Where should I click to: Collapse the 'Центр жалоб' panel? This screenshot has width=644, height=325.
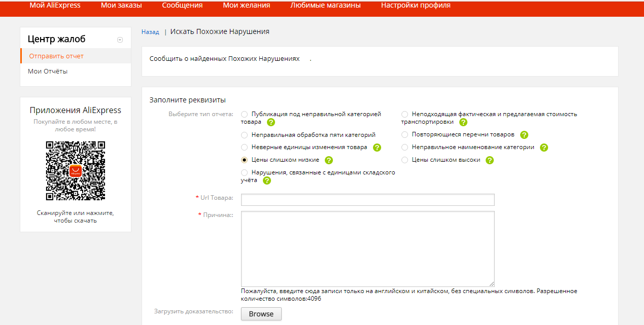pyautogui.click(x=120, y=40)
